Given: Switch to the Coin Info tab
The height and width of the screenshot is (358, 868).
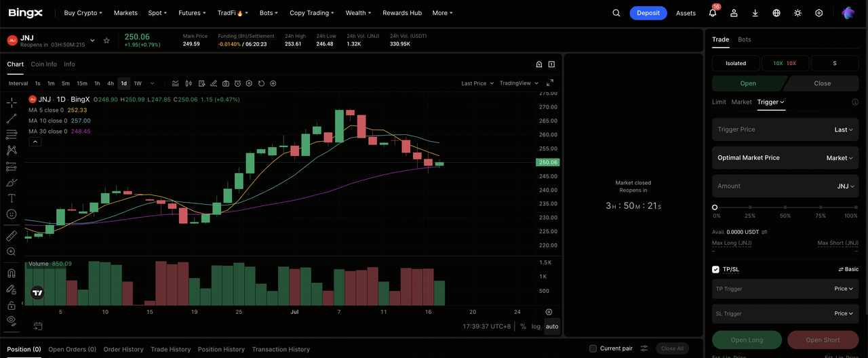Looking at the screenshot, I should coord(44,64).
